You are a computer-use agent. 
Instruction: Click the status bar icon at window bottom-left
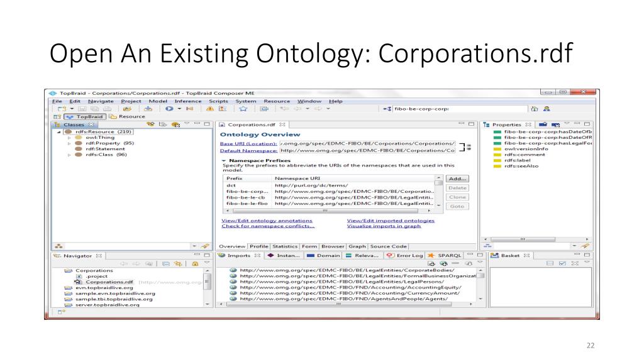click(x=61, y=312)
